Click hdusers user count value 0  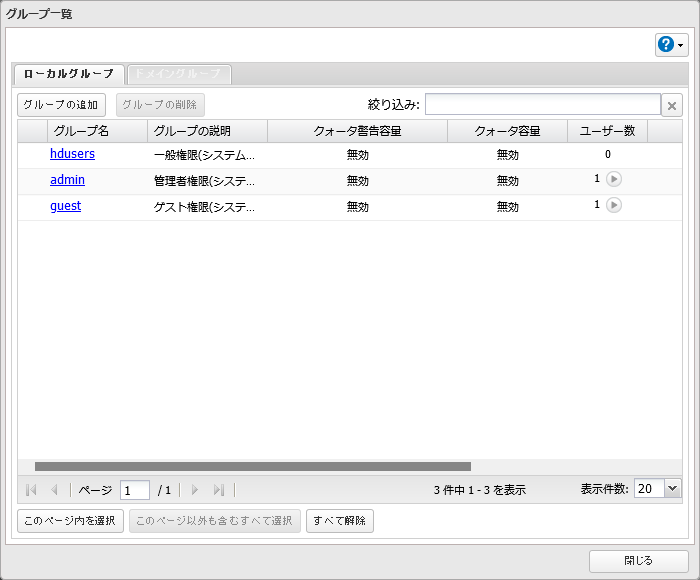(x=608, y=154)
